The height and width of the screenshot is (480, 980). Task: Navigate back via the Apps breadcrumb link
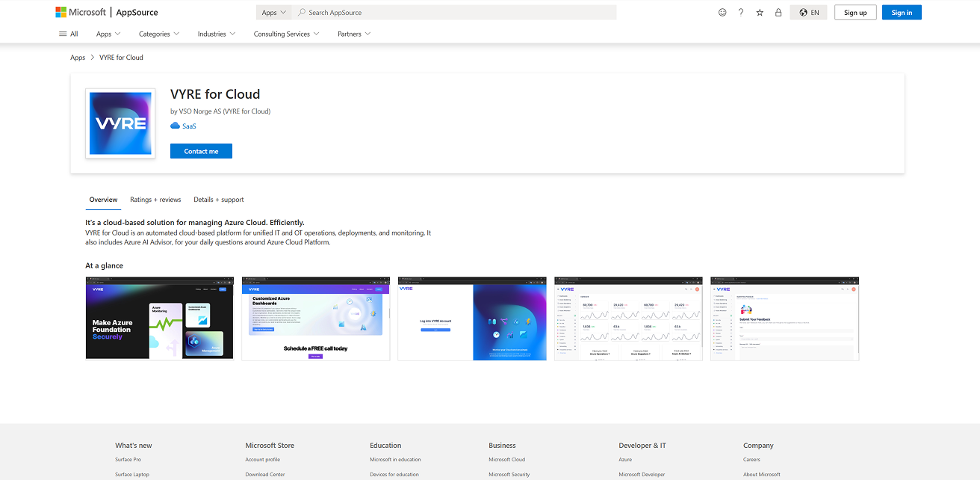(77, 57)
